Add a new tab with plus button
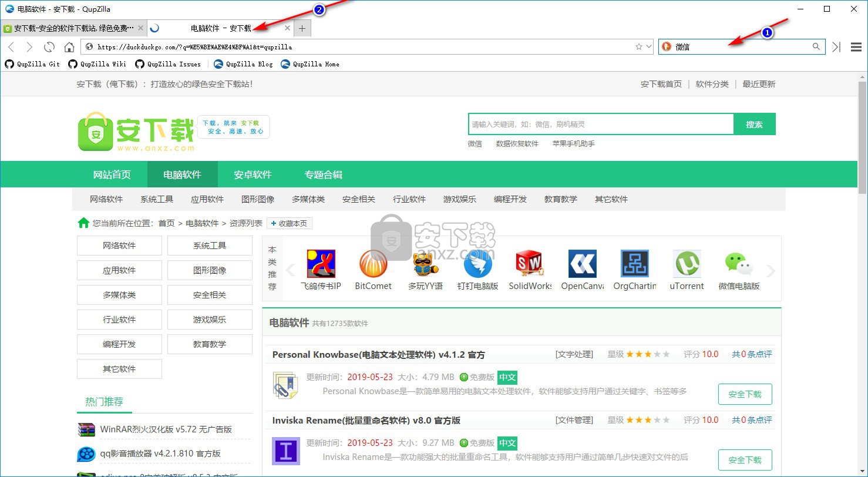The height and width of the screenshot is (477, 868). pyautogui.click(x=302, y=28)
